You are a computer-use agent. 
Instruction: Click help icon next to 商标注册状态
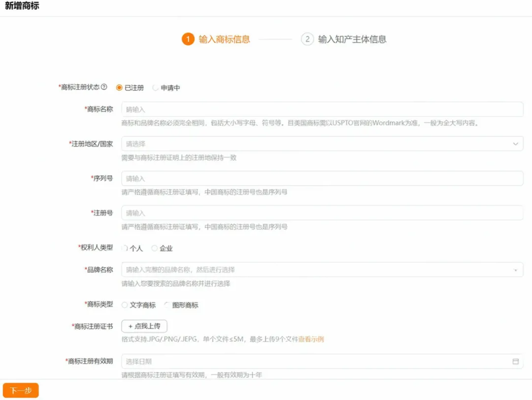pyautogui.click(x=104, y=87)
